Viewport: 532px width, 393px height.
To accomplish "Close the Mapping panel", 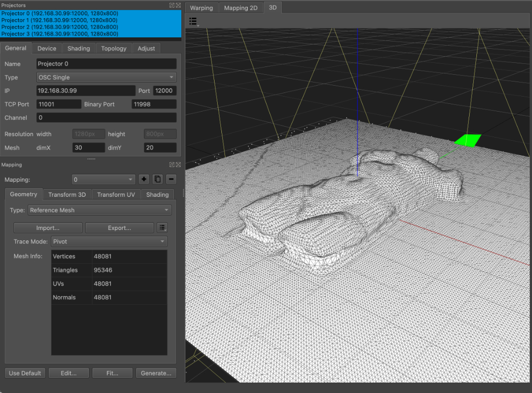I will pyautogui.click(x=178, y=165).
